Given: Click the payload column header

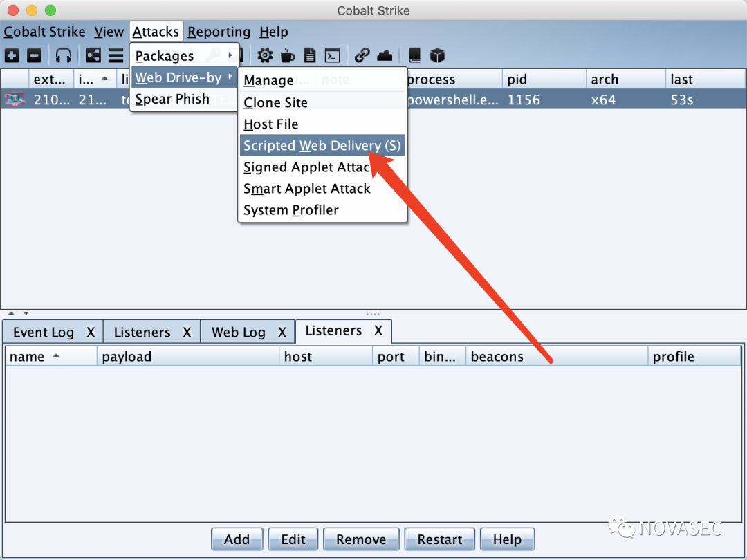Looking at the screenshot, I should [188, 356].
